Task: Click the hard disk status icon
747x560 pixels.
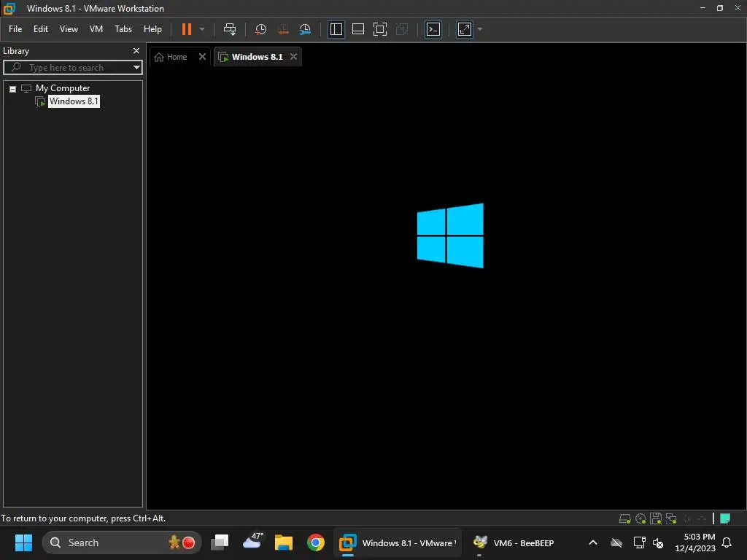Action: tap(624, 518)
